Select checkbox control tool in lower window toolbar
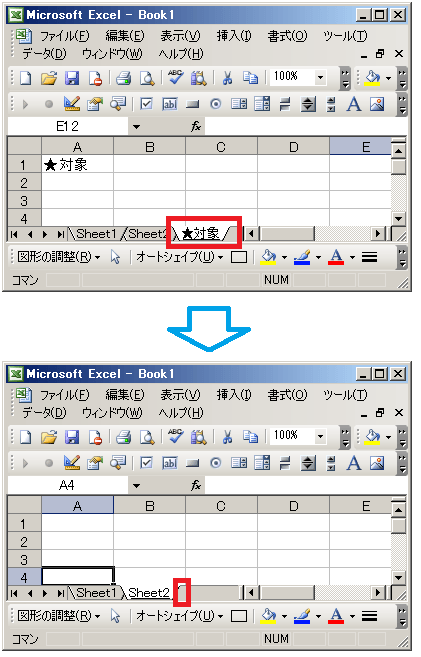Image resolution: width=421 pixels, height=657 pixels. click(x=146, y=463)
